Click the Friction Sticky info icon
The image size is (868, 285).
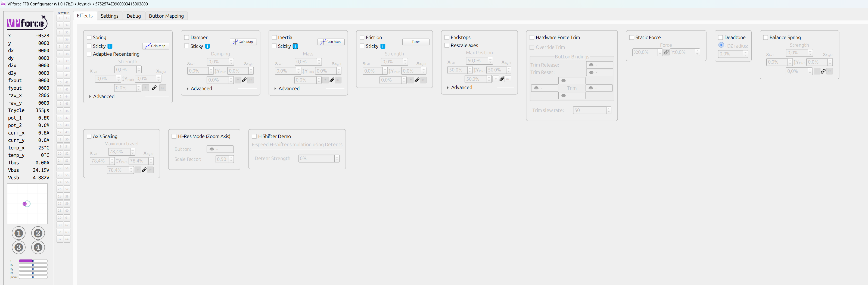383,46
